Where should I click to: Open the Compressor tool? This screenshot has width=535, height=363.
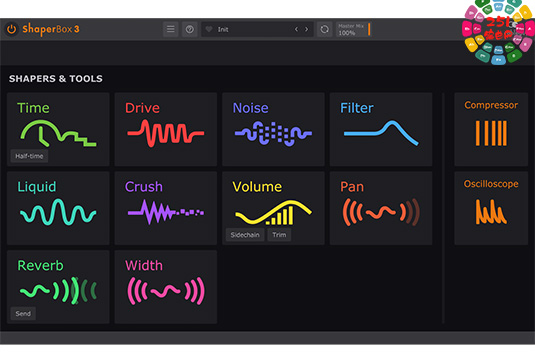pyautogui.click(x=491, y=129)
